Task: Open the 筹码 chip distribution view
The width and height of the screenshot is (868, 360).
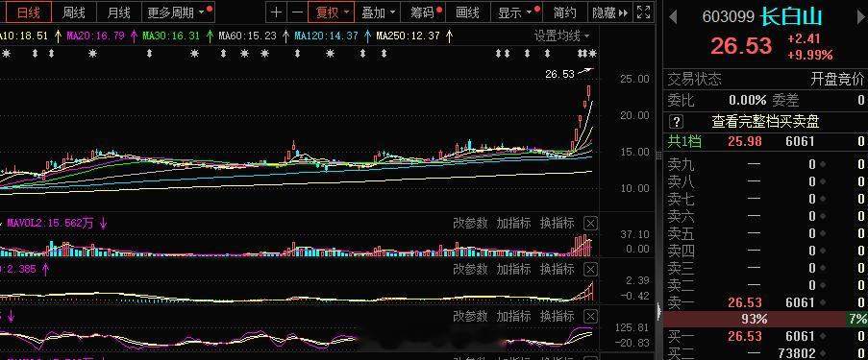Action: [424, 12]
